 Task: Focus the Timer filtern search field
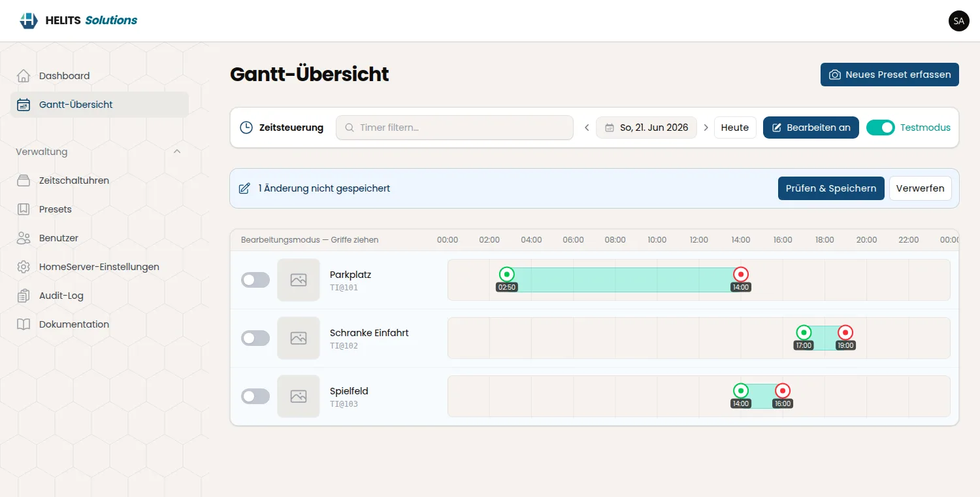(x=455, y=128)
